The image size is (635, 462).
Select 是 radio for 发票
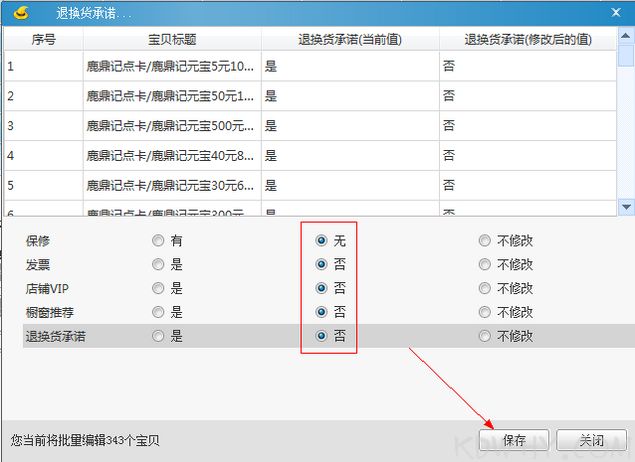tap(158, 265)
